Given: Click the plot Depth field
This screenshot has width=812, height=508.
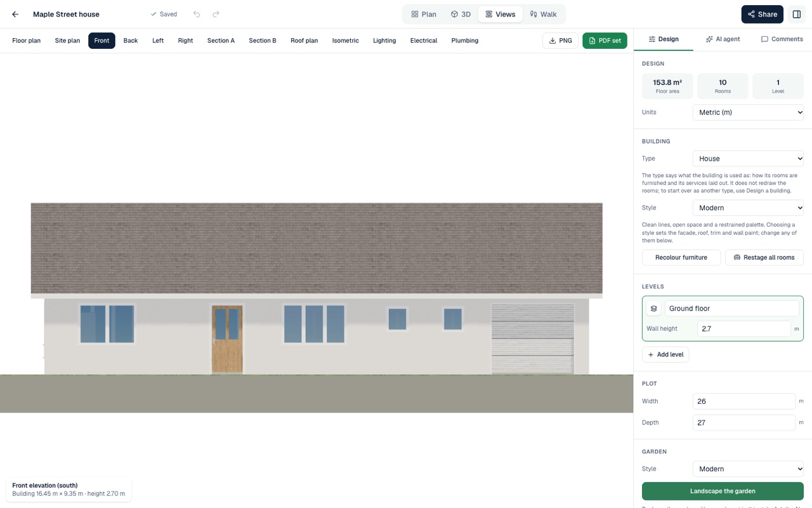Looking at the screenshot, I should [743, 422].
